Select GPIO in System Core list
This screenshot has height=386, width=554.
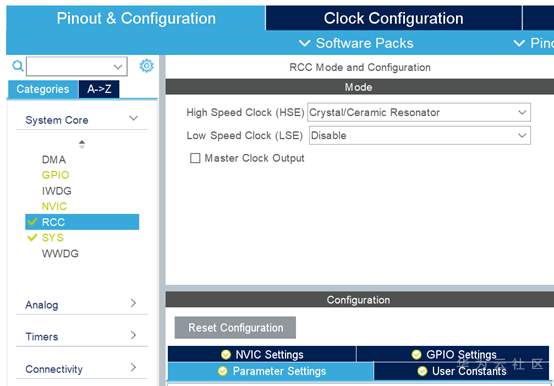[x=55, y=175]
